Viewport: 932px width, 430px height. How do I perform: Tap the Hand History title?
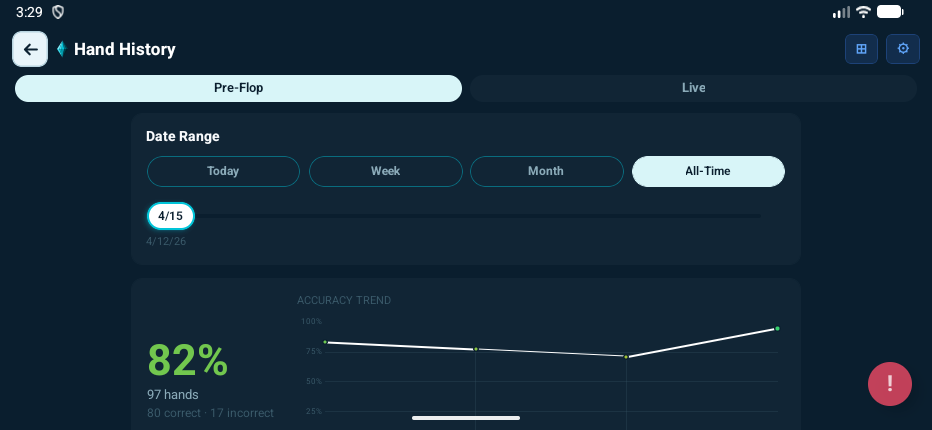[x=125, y=49]
